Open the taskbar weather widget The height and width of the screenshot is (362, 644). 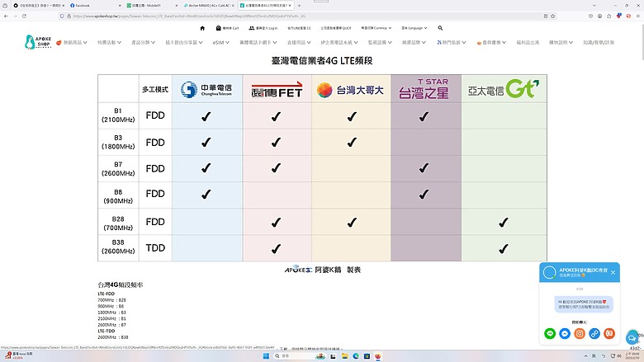coord(20,355)
